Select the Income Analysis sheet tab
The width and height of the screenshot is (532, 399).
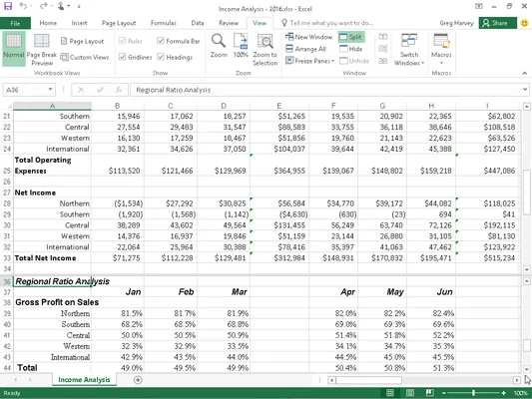pos(84,380)
